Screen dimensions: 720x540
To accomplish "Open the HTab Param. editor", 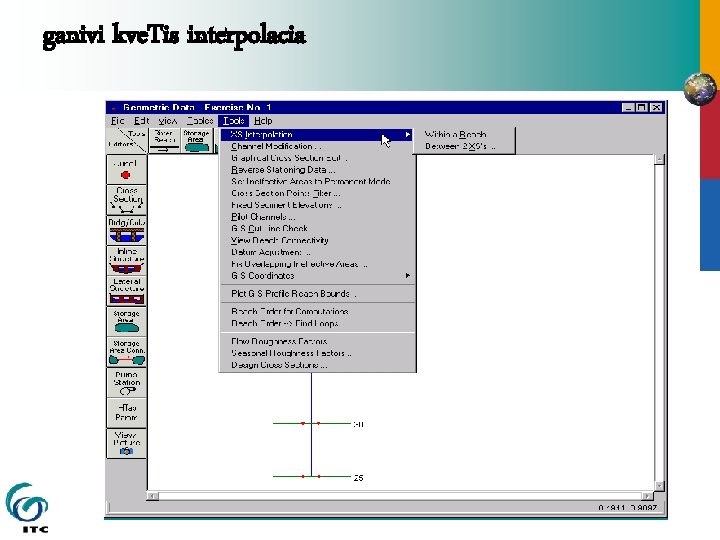I will pos(126,413).
